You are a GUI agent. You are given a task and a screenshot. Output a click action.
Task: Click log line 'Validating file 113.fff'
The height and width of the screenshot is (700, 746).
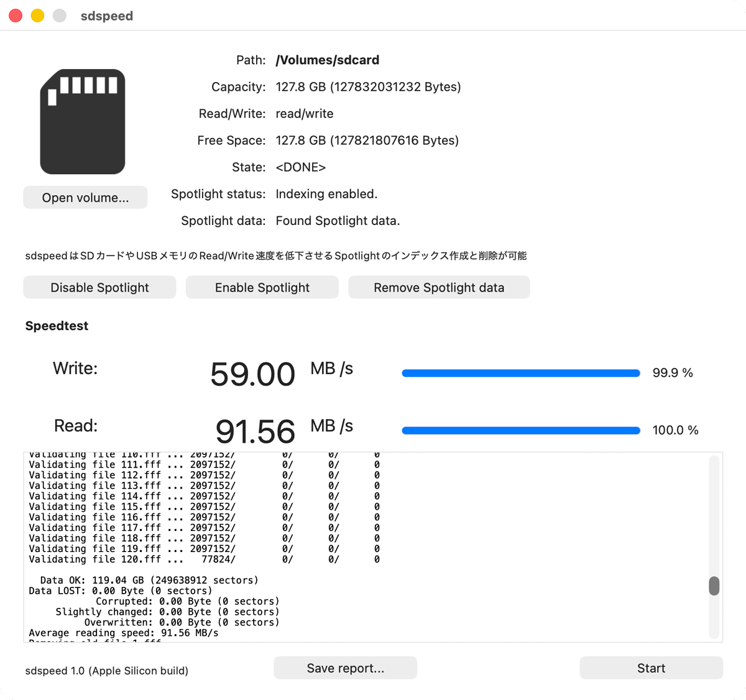pos(204,486)
